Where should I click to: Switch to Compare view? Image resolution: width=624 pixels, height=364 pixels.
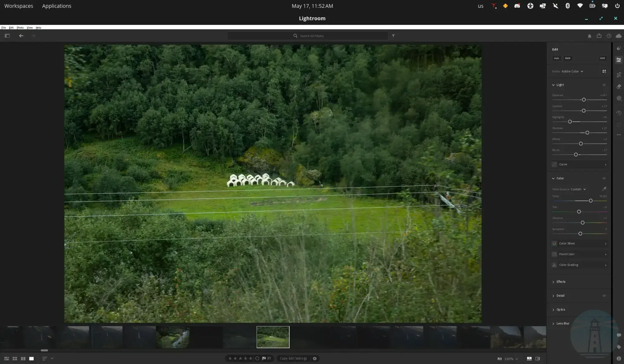23,359
